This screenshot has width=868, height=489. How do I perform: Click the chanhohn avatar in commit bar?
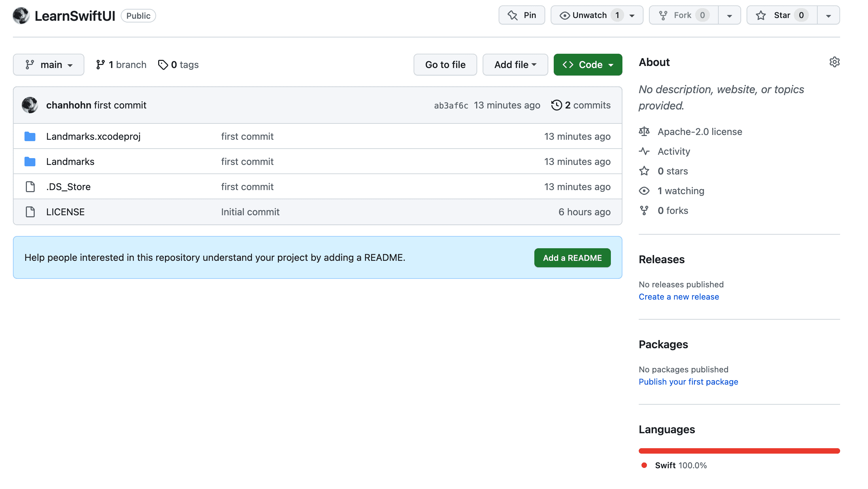(x=30, y=105)
